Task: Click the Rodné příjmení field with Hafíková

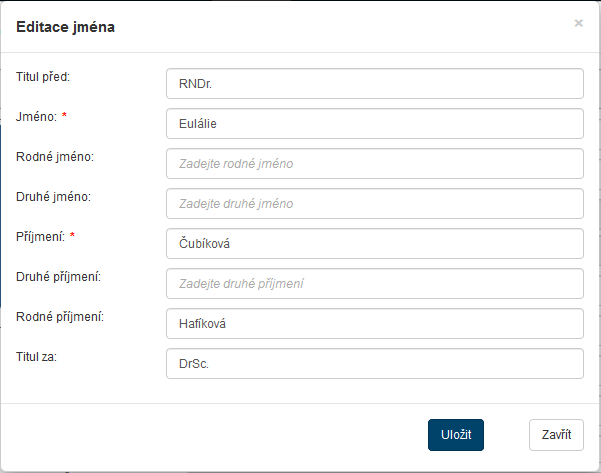Action: tap(374, 324)
